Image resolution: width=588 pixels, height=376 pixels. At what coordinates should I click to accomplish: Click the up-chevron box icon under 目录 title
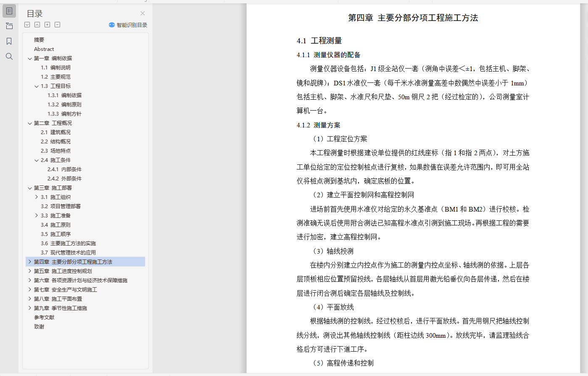click(37, 25)
